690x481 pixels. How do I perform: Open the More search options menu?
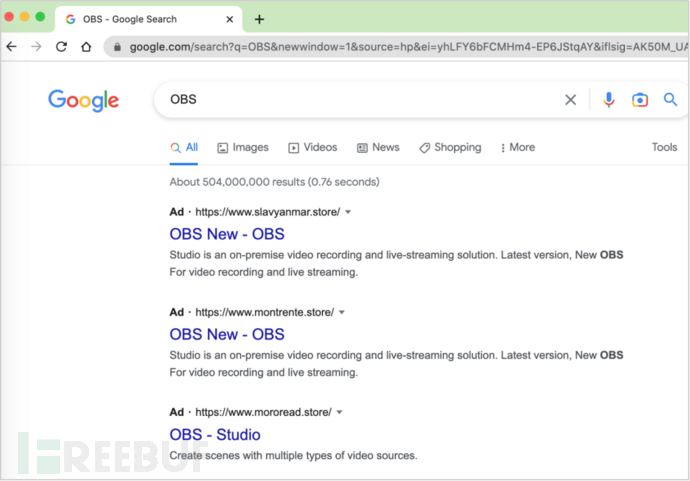[518, 147]
